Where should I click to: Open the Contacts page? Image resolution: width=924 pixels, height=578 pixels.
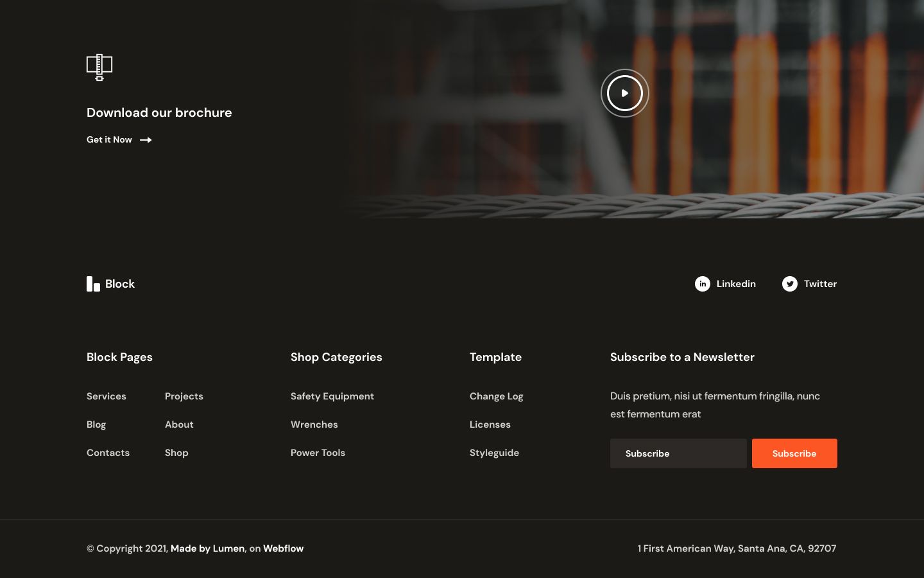(108, 453)
